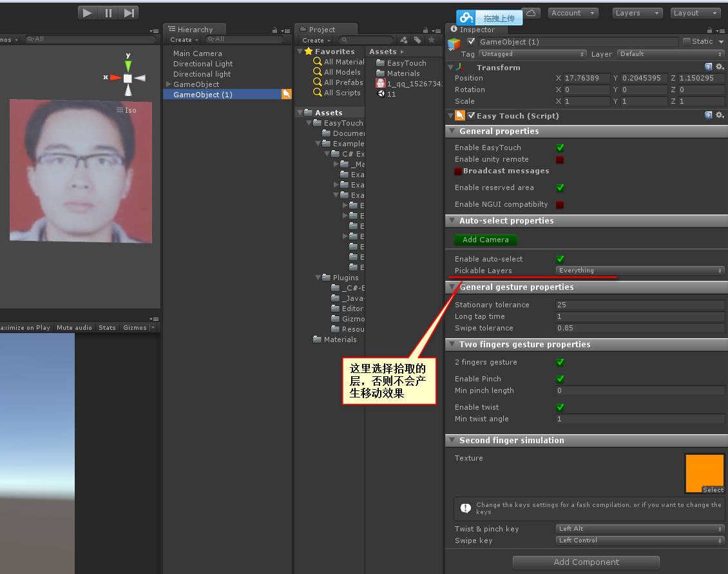728x574 pixels.
Task: Click search by type icon in Project
Action: [404, 40]
